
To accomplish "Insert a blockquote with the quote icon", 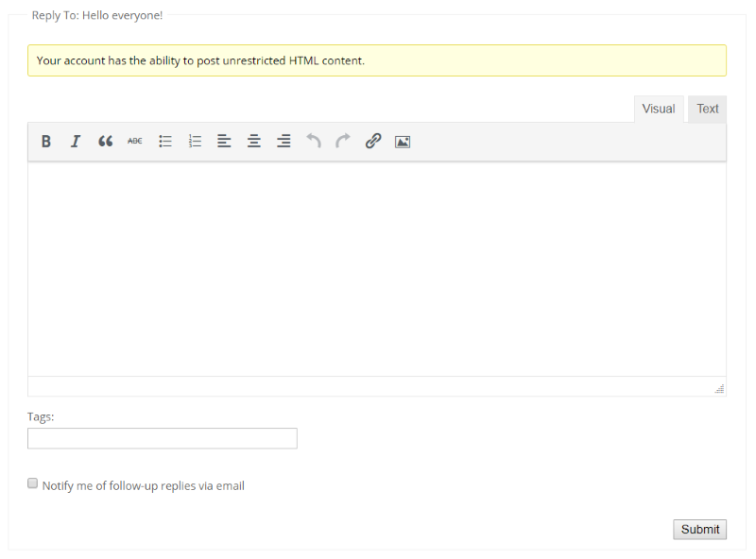I will [x=105, y=142].
